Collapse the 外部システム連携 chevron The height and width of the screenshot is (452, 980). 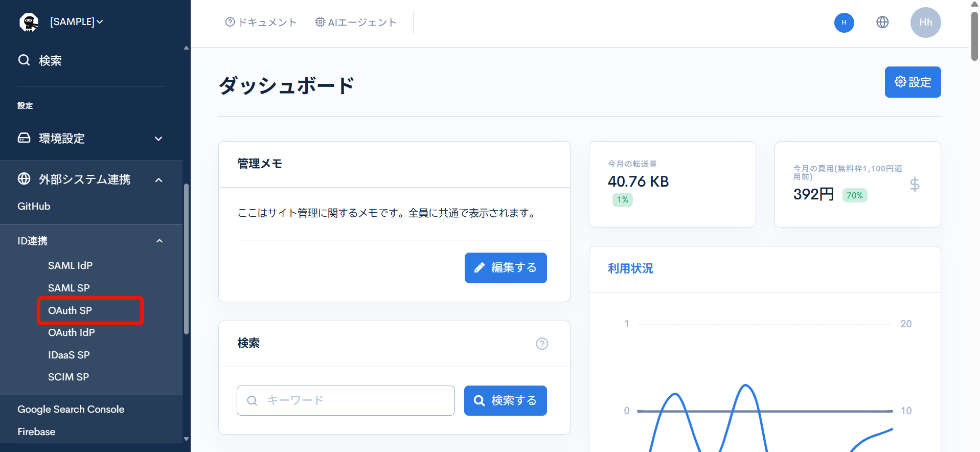click(158, 179)
